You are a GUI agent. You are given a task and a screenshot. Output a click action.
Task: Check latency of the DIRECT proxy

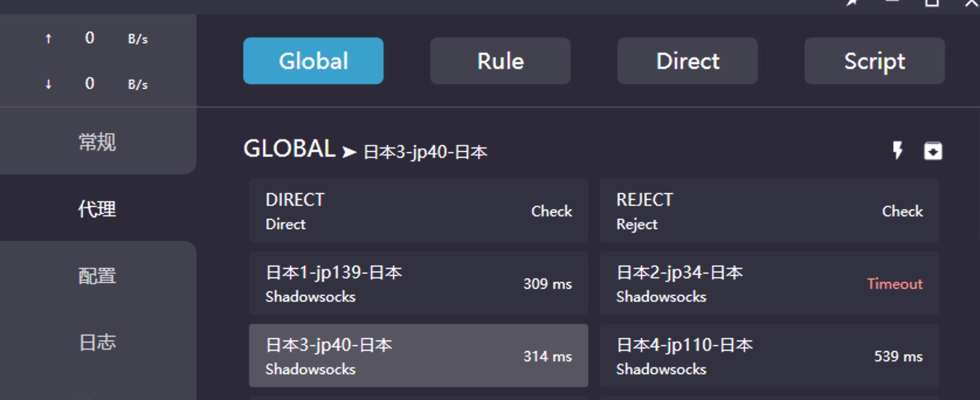click(x=551, y=211)
